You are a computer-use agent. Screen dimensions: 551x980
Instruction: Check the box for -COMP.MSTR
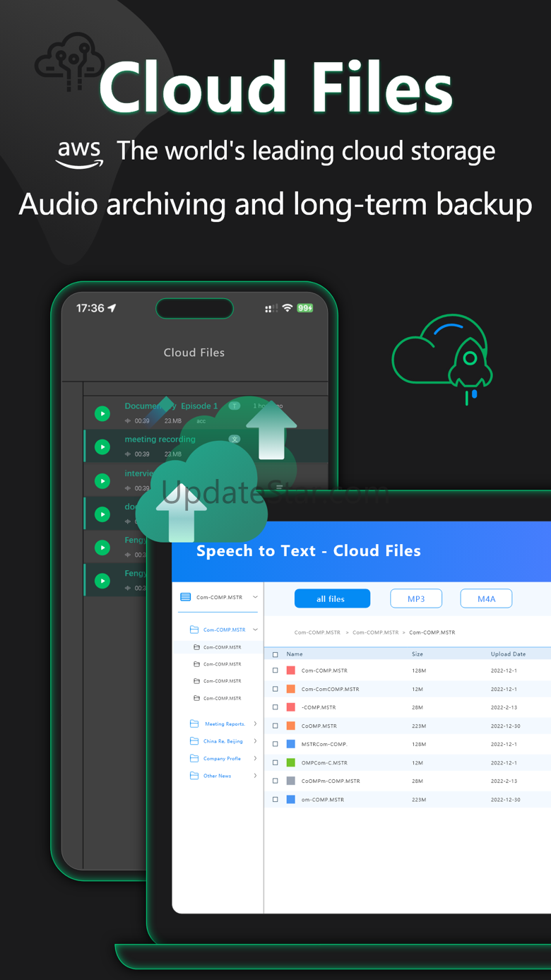coord(275,707)
